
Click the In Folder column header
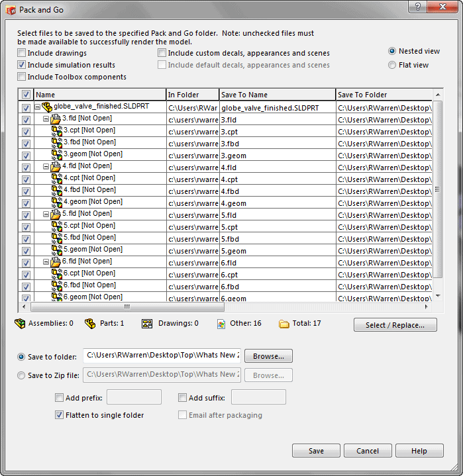193,95
